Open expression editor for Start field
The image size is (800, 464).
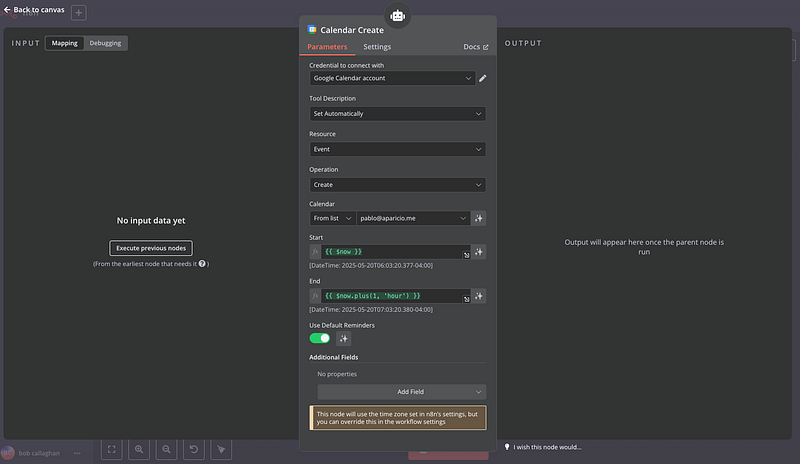point(467,256)
